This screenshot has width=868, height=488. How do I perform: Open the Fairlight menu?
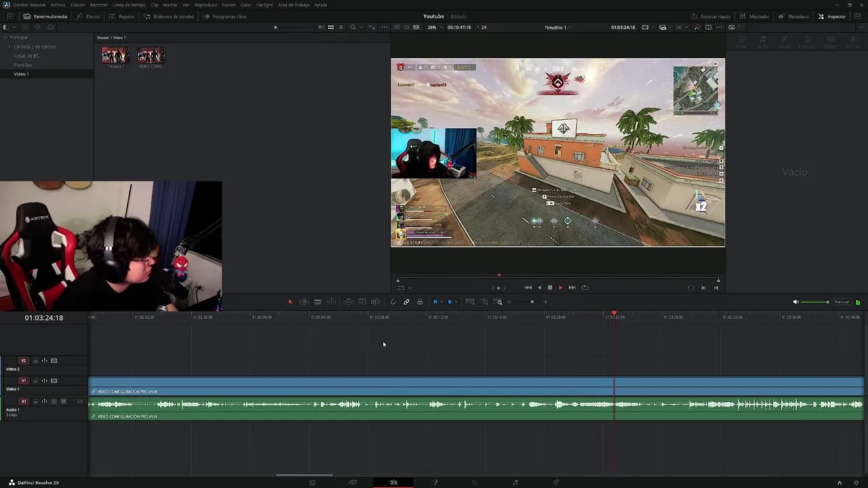264,5
